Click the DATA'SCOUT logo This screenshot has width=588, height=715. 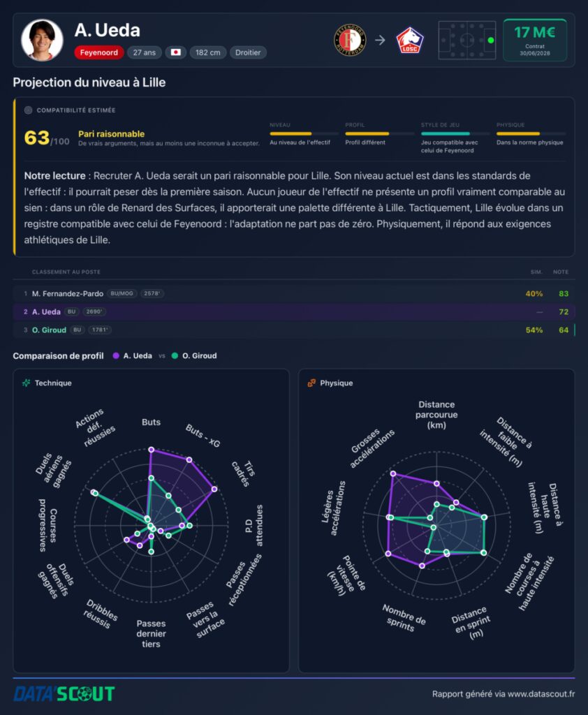64,694
